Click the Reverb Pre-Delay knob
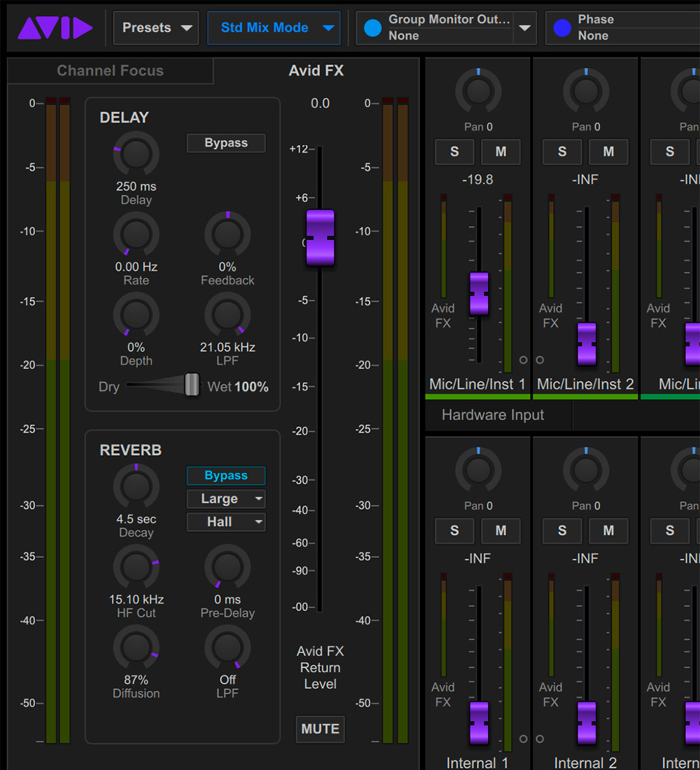This screenshot has height=770, width=700. [227, 566]
